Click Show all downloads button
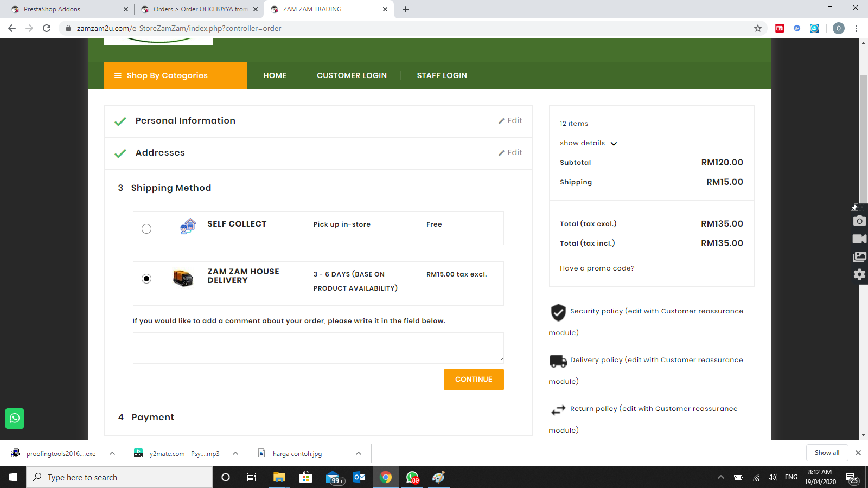868x488 pixels. (x=827, y=453)
